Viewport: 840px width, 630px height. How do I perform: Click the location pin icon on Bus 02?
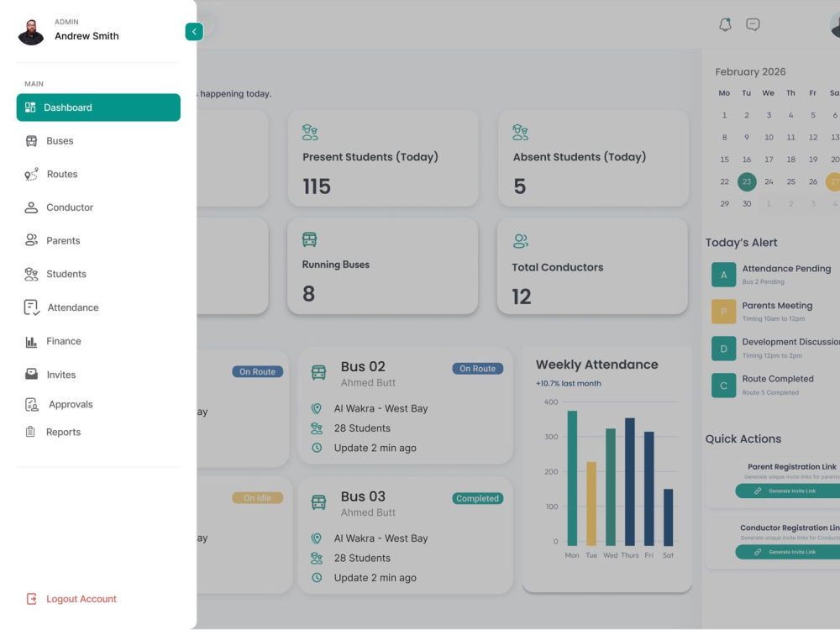coord(317,409)
